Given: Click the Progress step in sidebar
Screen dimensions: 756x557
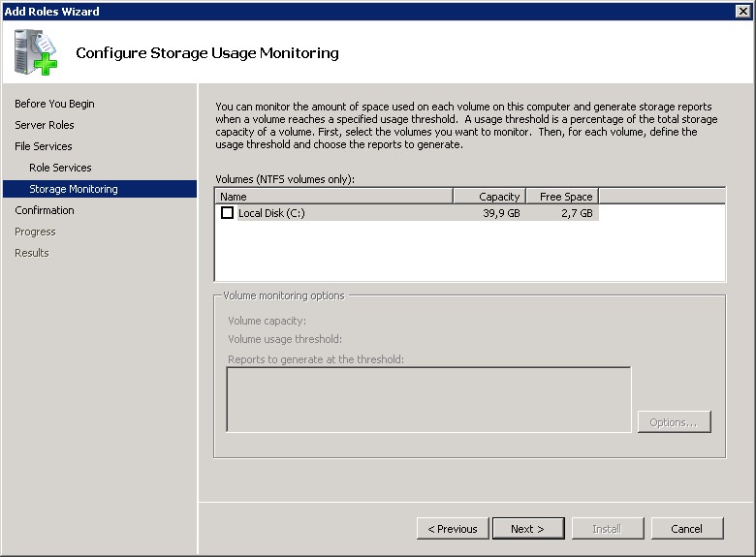Looking at the screenshot, I should (35, 232).
